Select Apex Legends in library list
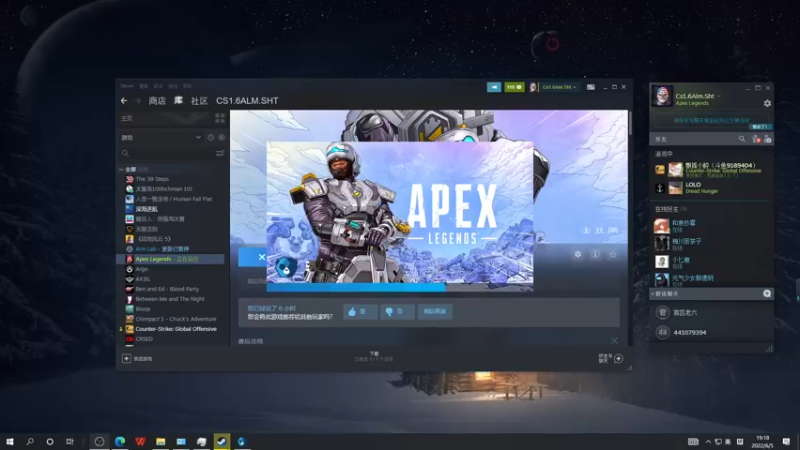The image size is (800, 450). (170, 259)
